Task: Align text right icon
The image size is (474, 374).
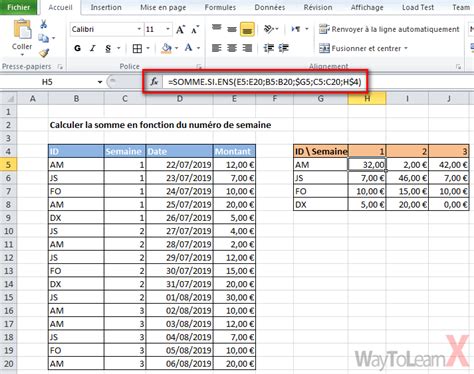Action: pos(247,48)
